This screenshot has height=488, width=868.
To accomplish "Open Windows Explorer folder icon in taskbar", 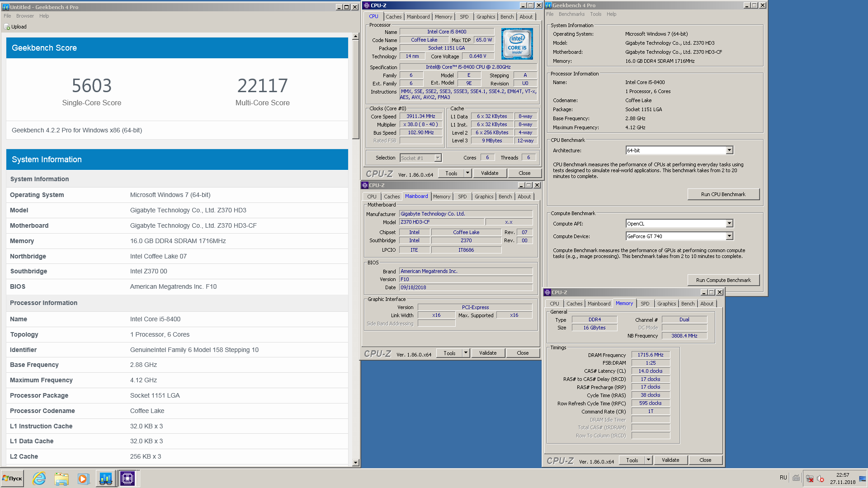I will click(61, 479).
